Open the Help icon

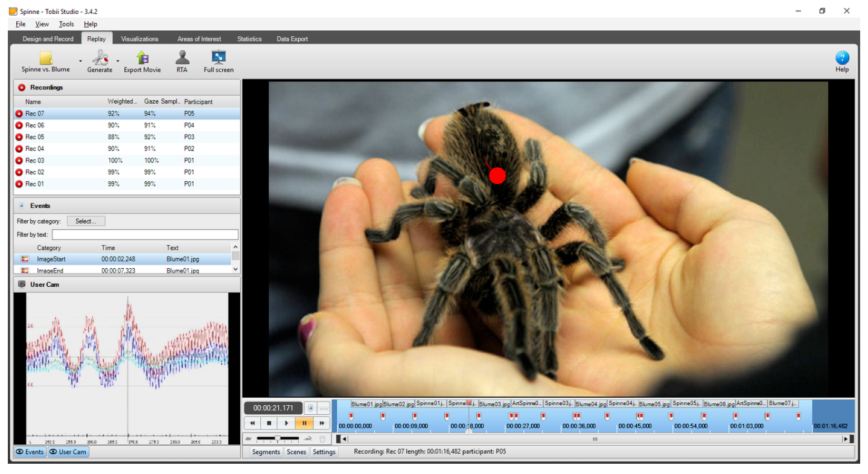tap(842, 58)
